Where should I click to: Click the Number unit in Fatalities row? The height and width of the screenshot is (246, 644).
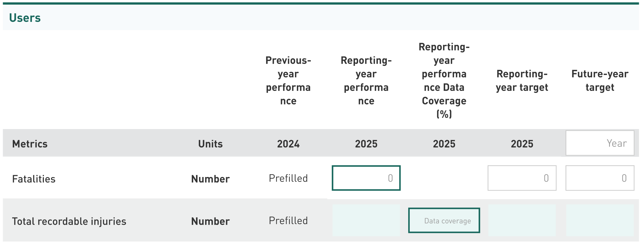pos(210,179)
